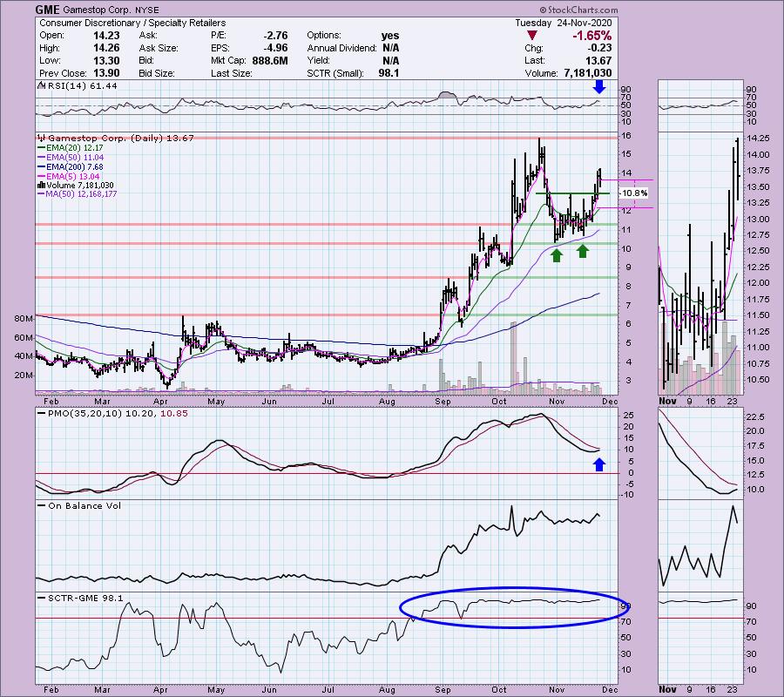The width and height of the screenshot is (784, 697).
Task: Click the GME ticker symbol
Action: click(48, 10)
